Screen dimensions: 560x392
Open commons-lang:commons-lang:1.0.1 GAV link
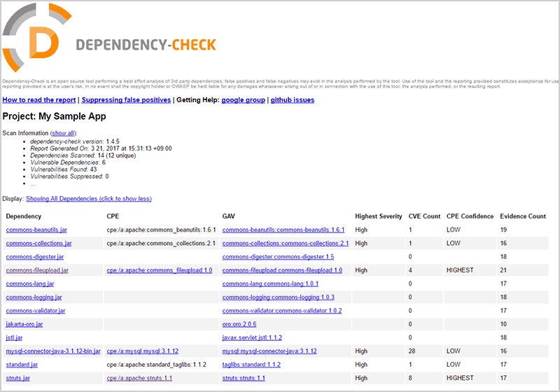tap(270, 283)
